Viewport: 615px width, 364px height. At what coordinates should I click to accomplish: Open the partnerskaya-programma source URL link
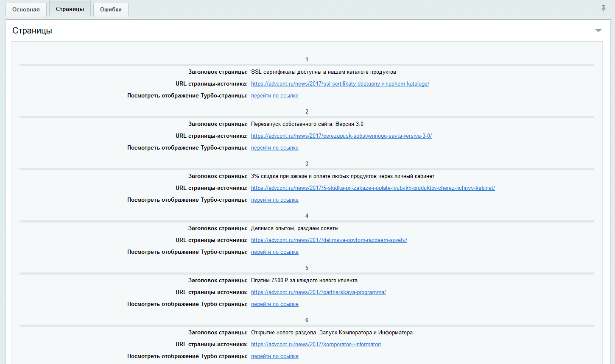coord(318,292)
